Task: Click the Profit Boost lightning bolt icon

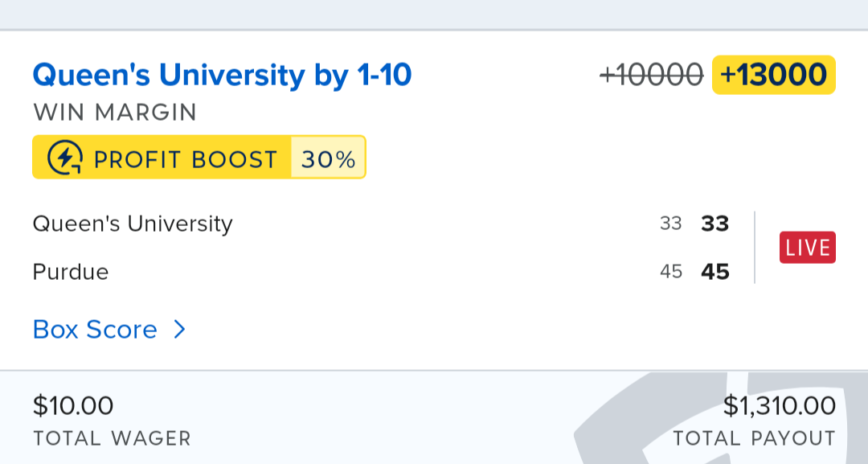Action: point(64,158)
